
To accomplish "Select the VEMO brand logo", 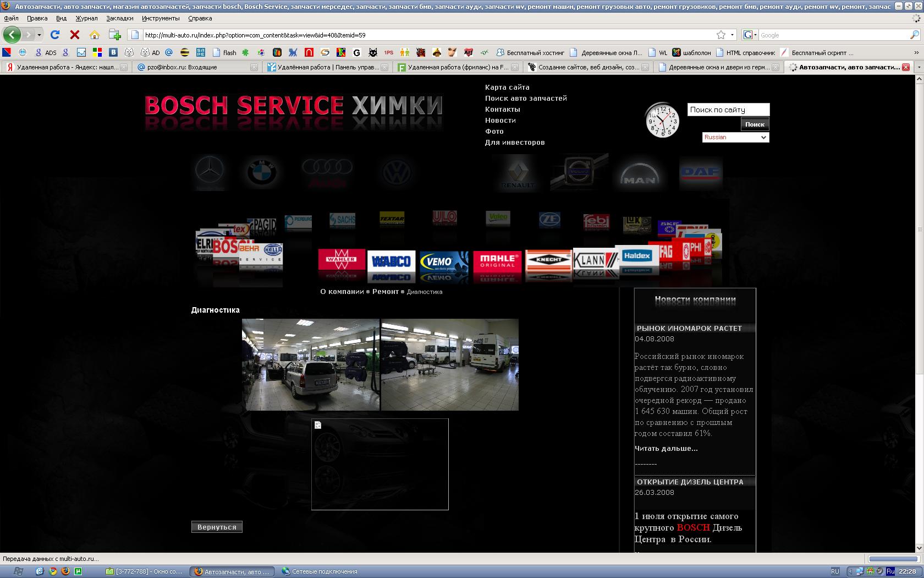I will tap(444, 261).
